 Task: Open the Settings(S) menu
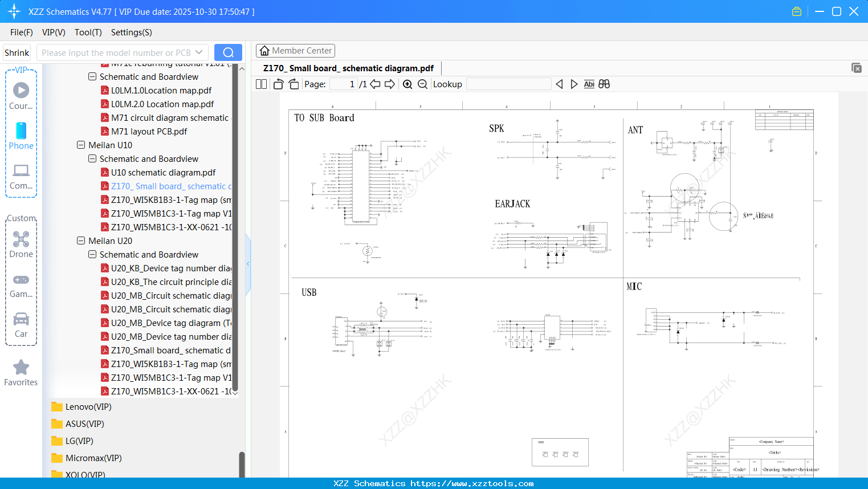131,32
